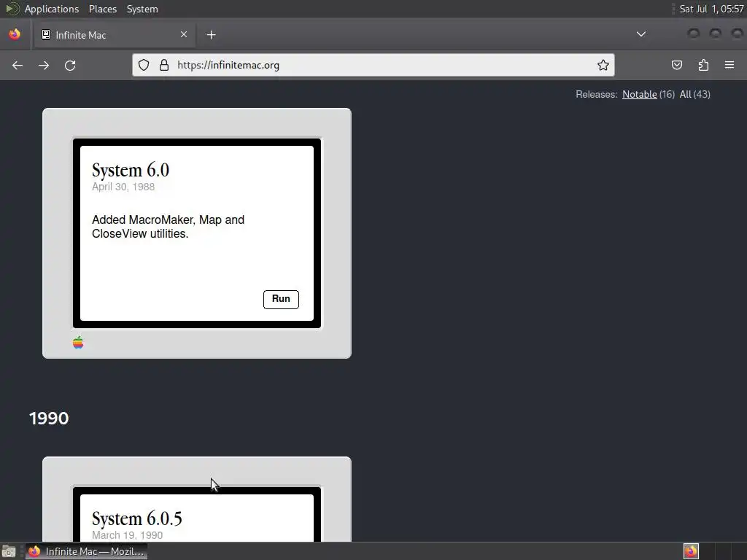Viewport: 747px width, 560px height.
Task: Switch to Infinite Mac taskbar window button
Action: coord(86,551)
